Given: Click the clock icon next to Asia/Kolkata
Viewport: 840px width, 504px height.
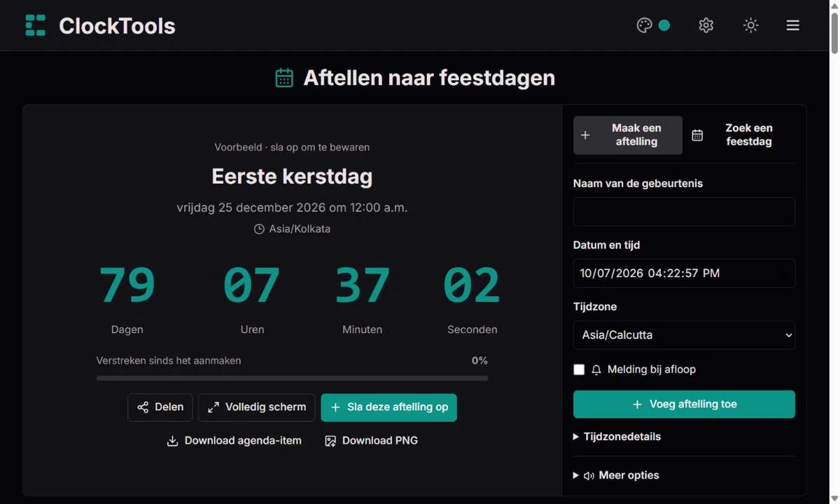Looking at the screenshot, I should click(259, 229).
